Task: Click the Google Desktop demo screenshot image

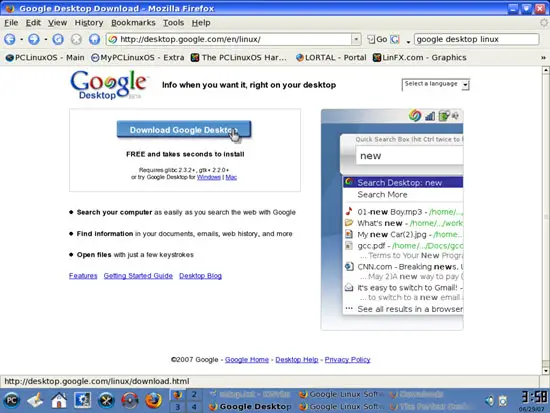Action: point(392,220)
